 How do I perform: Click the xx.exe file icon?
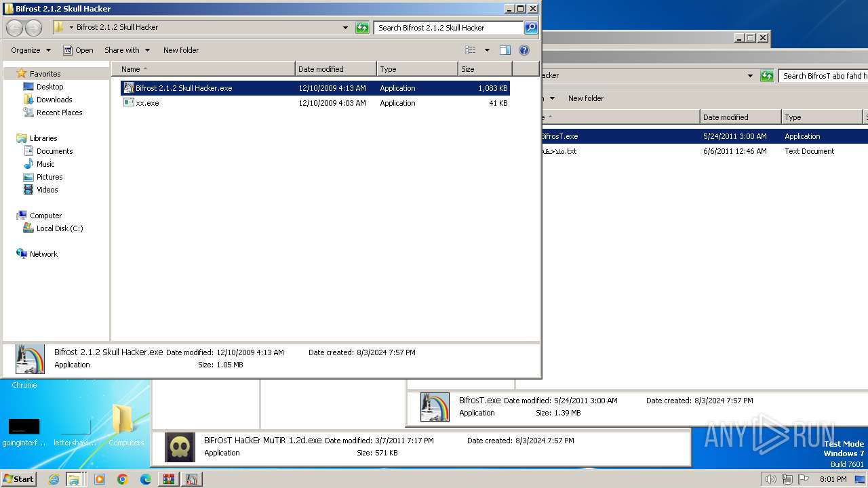coord(128,103)
